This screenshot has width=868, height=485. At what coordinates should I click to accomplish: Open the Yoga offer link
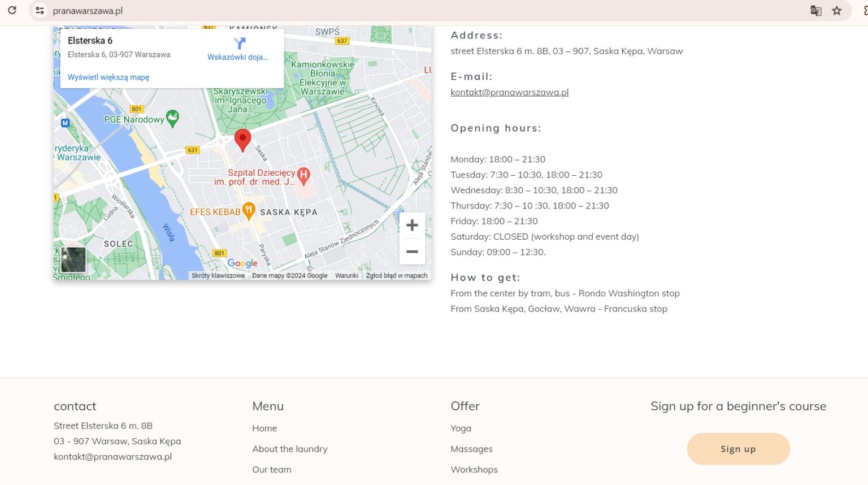coord(461,428)
